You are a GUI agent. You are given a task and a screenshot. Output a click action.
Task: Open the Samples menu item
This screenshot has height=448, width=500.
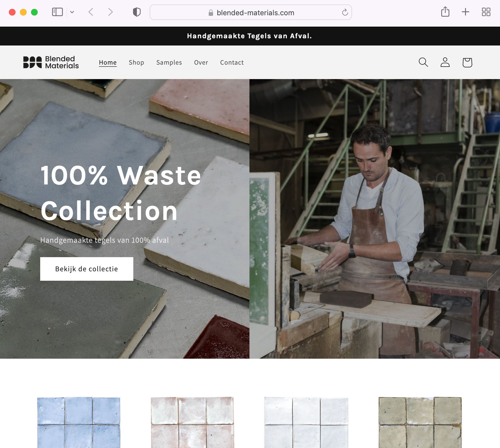pyautogui.click(x=169, y=62)
